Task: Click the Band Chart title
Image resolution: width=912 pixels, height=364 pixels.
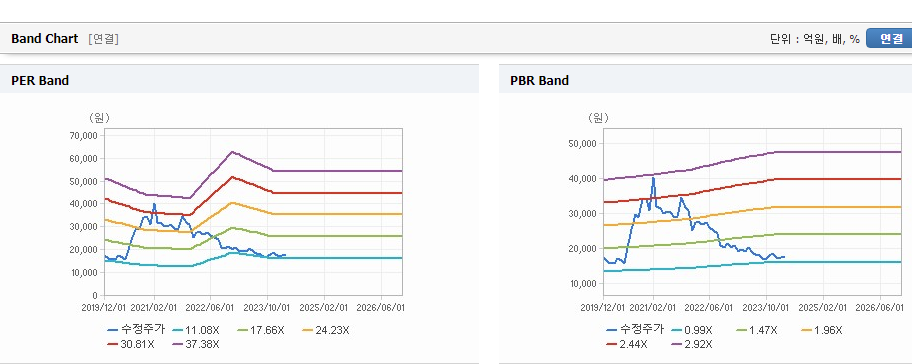Action: click(x=44, y=39)
